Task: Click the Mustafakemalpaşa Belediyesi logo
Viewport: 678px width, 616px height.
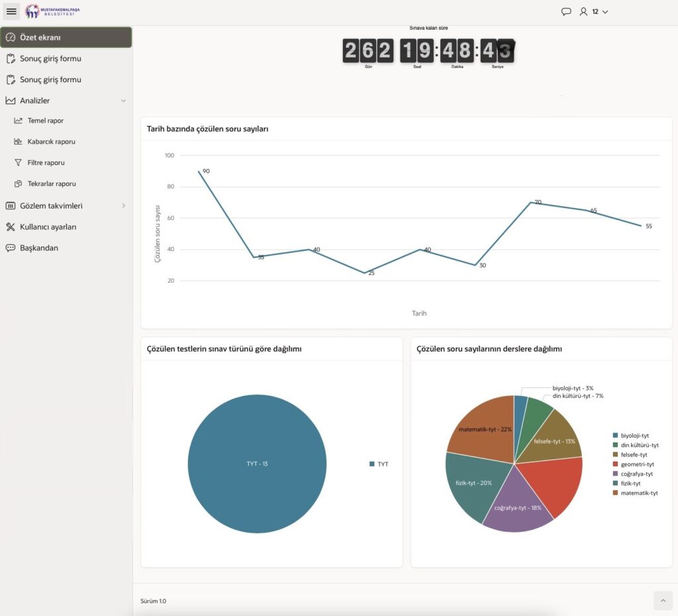Action: 52,11
